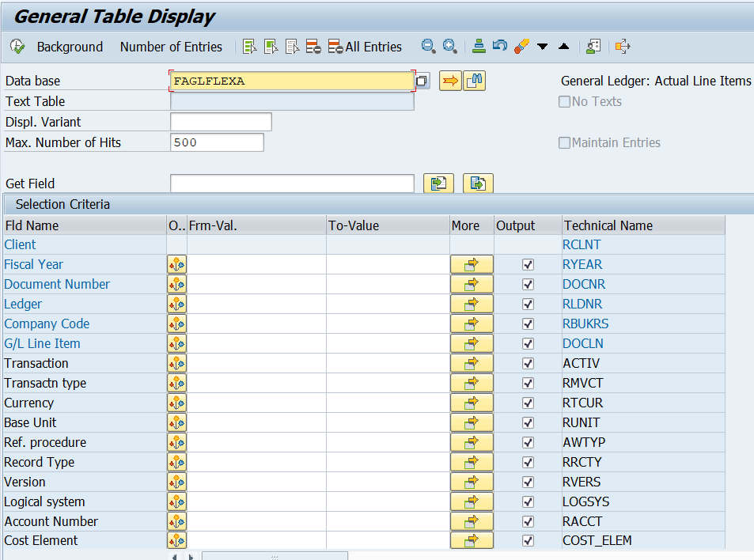Click the orange brush clear icon
The width and height of the screenshot is (754, 560).
pos(521,46)
